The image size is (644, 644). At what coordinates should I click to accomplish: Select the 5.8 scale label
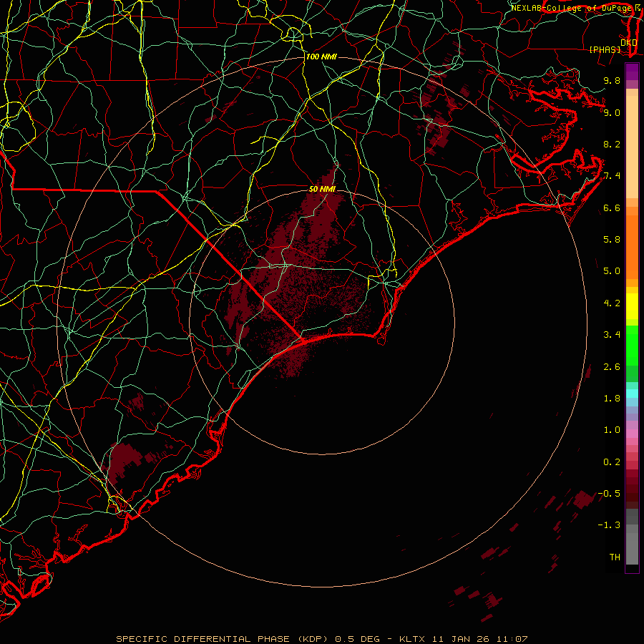click(x=612, y=239)
